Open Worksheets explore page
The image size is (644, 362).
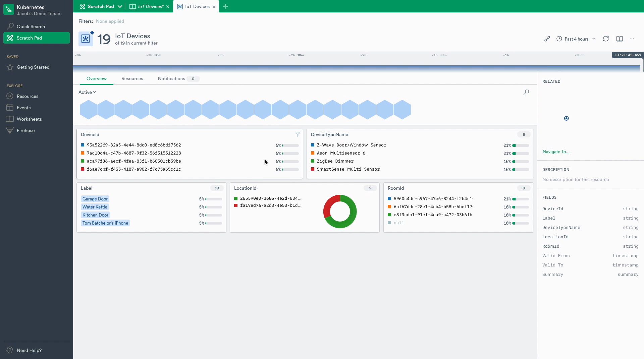(37, 119)
